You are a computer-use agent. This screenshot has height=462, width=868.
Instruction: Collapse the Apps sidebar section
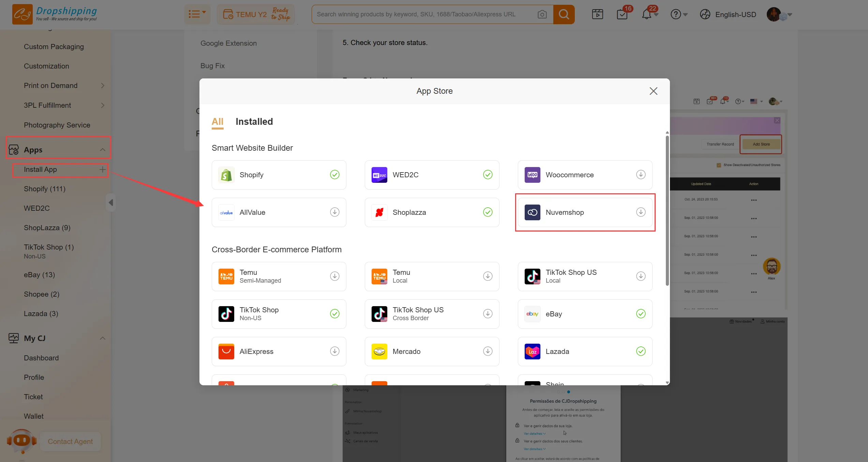[x=102, y=150]
